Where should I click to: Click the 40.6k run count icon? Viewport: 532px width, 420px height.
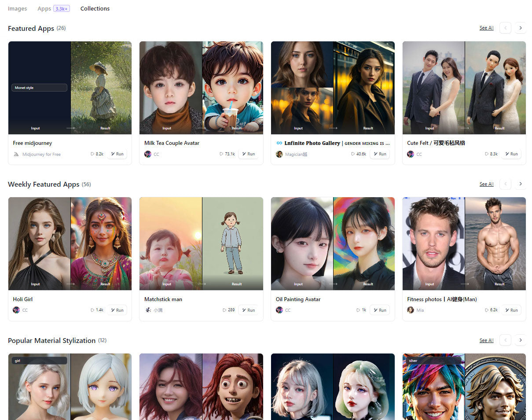[x=353, y=154]
